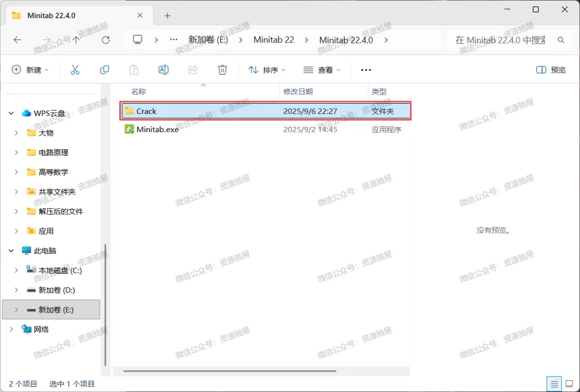Open chevron after Minitab 22.4.0 in path

[x=386, y=40]
